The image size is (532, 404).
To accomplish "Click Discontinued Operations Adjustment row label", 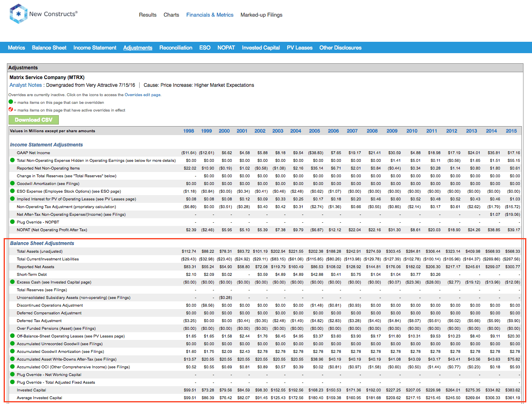I will point(50,305).
